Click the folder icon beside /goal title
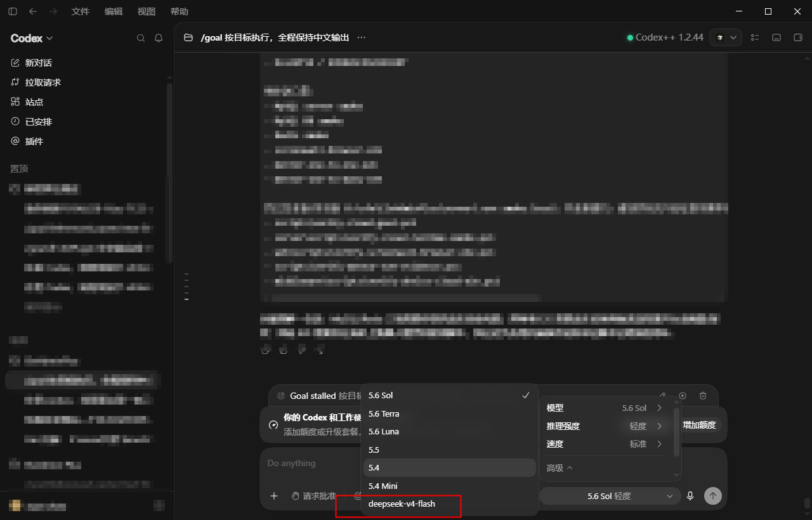The height and width of the screenshot is (520, 812). [x=188, y=37]
